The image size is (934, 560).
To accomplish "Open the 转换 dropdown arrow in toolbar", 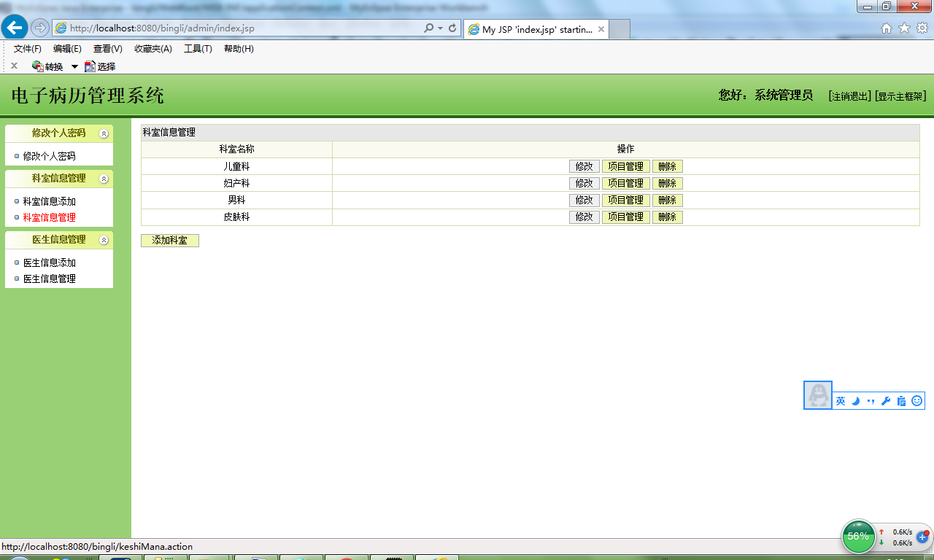I will (74, 66).
